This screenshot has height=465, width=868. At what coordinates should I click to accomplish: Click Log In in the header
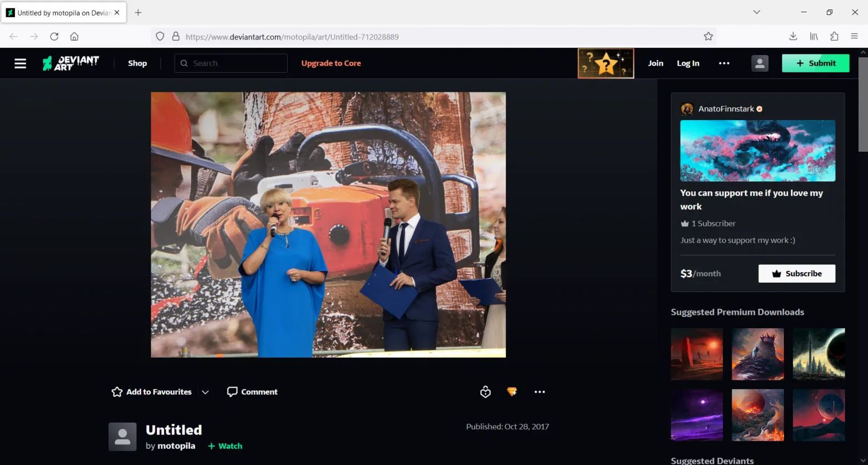[688, 63]
